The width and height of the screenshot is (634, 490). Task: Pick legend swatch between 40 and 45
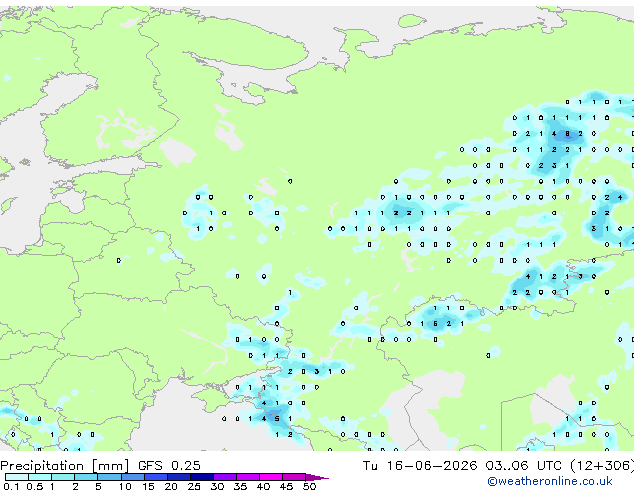tap(271, 477)
